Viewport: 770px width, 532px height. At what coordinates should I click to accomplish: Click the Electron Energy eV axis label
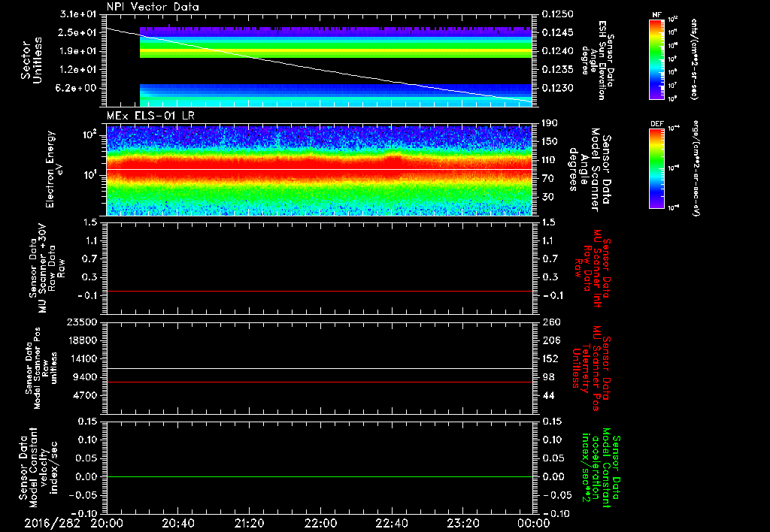click(56, 169)
